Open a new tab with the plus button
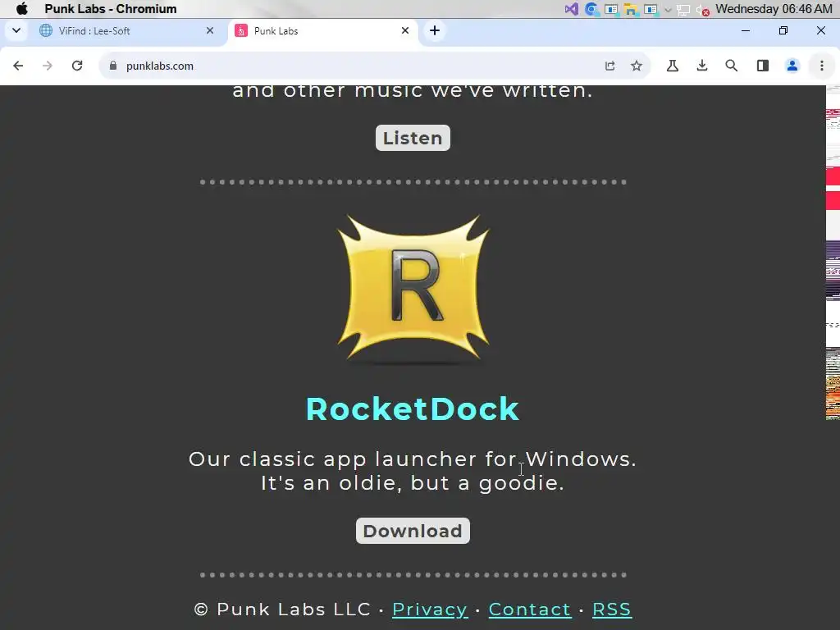Screen dimensions: 840x630 (435, 30)
